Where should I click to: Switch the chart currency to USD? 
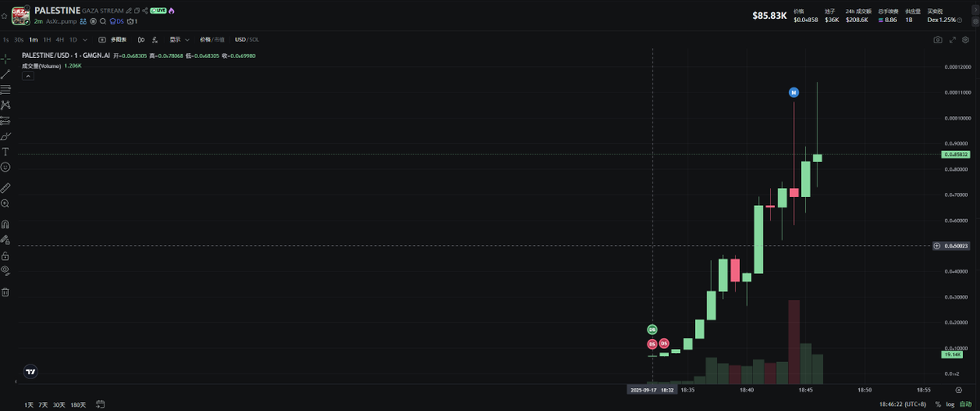[240, 39]
